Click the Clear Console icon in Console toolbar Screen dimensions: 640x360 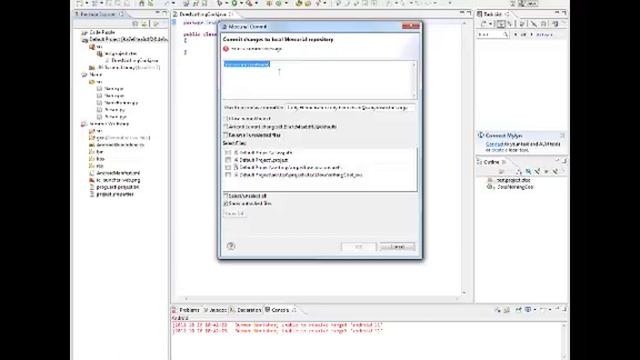coord(498,310)
